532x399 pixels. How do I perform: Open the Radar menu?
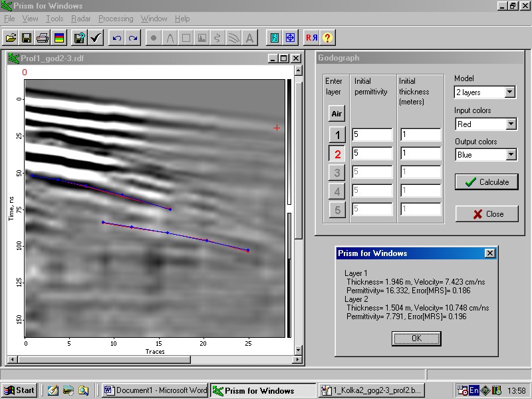click(80, 19)
